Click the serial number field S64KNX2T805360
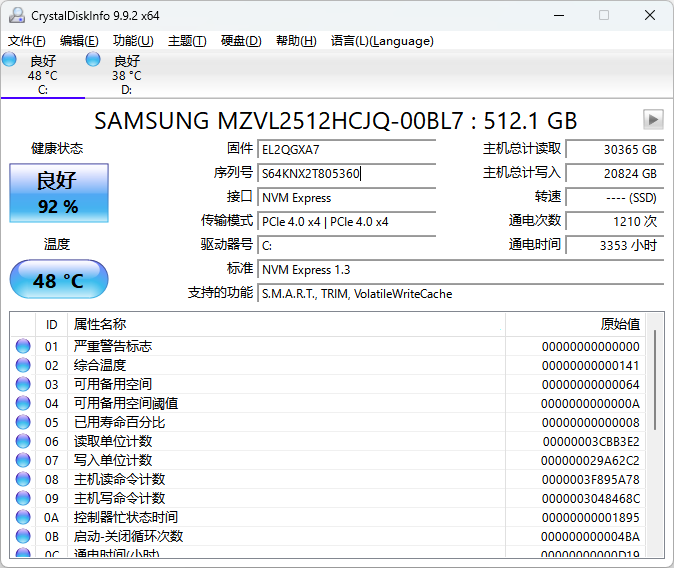Image resolution: width=674 pixels, height=568 pixels. click(x=346, y=174)
